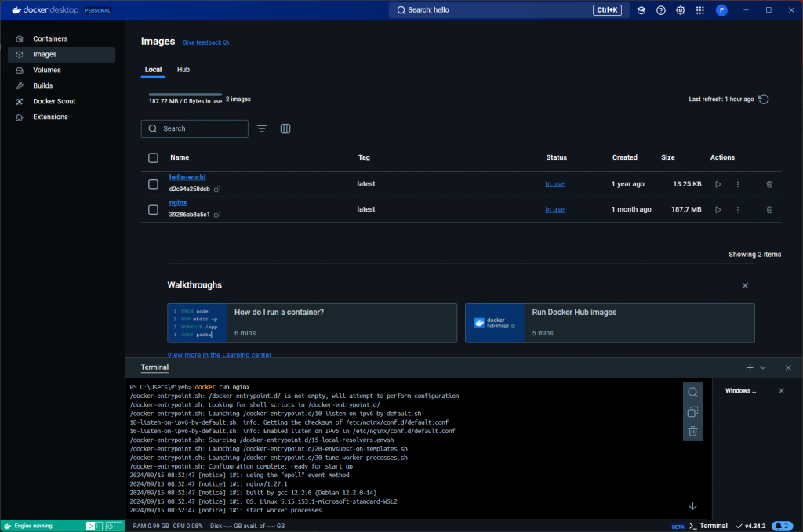The width and height of the screenshot is (803, 532).
Task: Check the hello-world image checkbox
Action: [x=153, y=184]
